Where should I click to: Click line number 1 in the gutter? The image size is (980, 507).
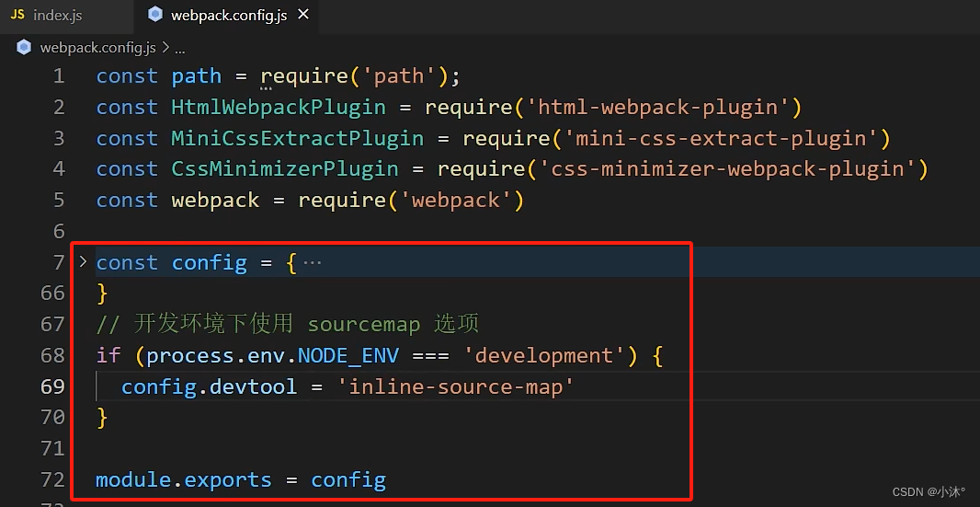[59, 76]
